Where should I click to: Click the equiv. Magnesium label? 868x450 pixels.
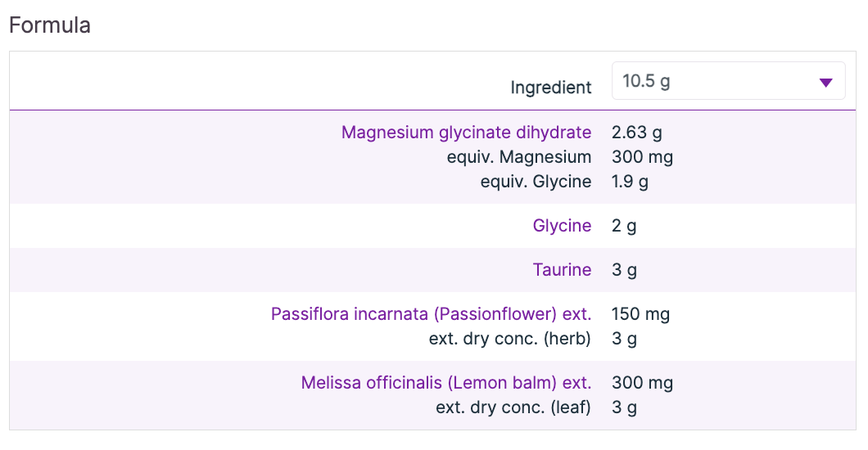point(518,157)
